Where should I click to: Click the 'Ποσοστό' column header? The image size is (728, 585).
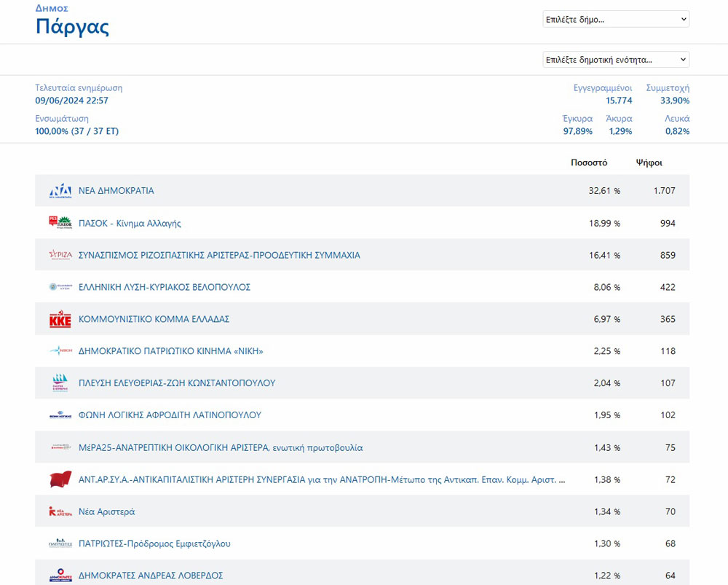click(x=588, y=162)
